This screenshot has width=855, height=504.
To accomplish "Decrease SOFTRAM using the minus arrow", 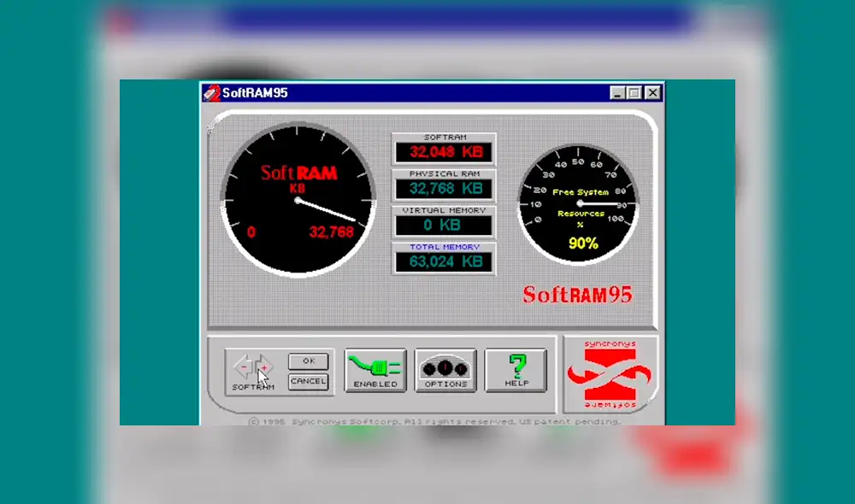I will pos(243,367).
